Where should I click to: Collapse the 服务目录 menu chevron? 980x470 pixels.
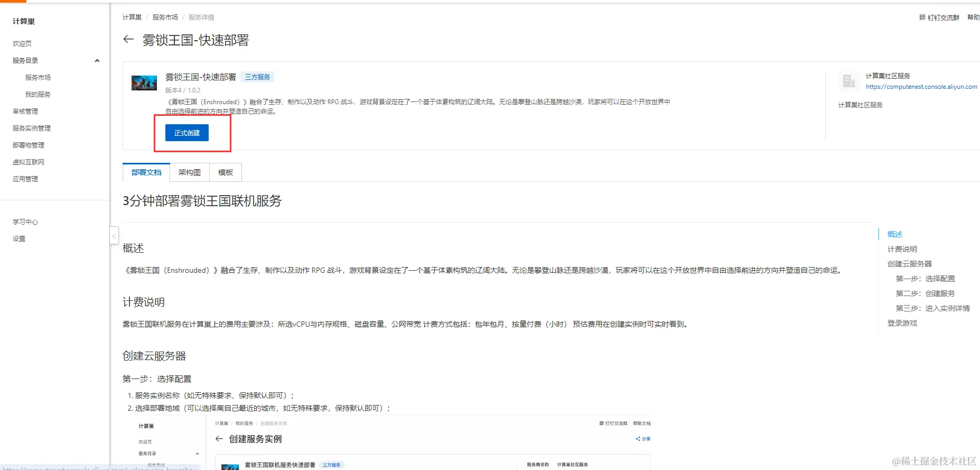pos(97,61)
